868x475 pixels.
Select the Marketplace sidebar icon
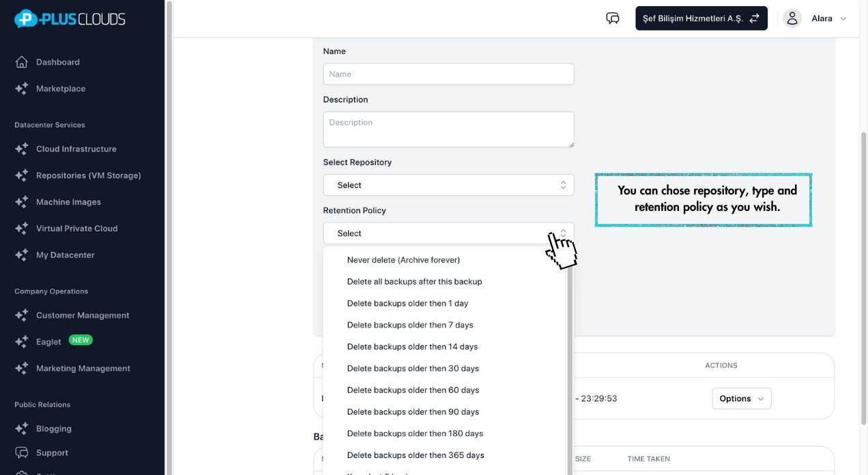pyautogui.click(x=60, y=88)
